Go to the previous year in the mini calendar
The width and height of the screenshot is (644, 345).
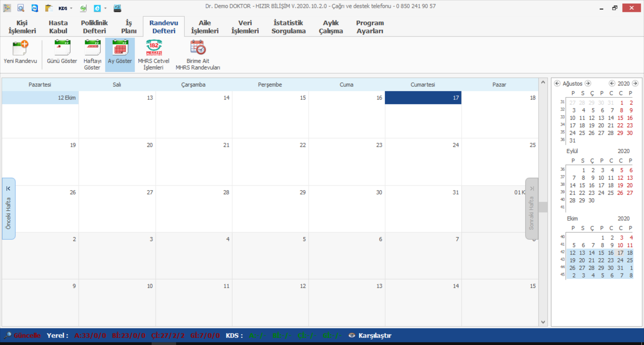point(612,83)
